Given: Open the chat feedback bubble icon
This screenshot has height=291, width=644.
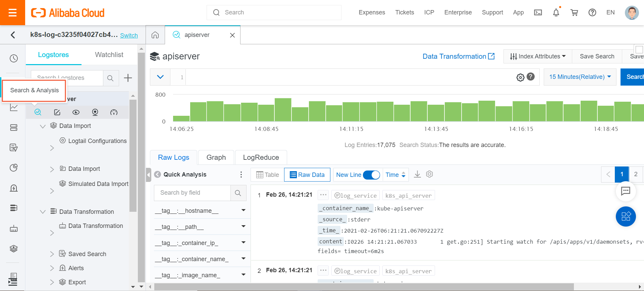Looking at the screenshot, I should (x=626, y=191).
